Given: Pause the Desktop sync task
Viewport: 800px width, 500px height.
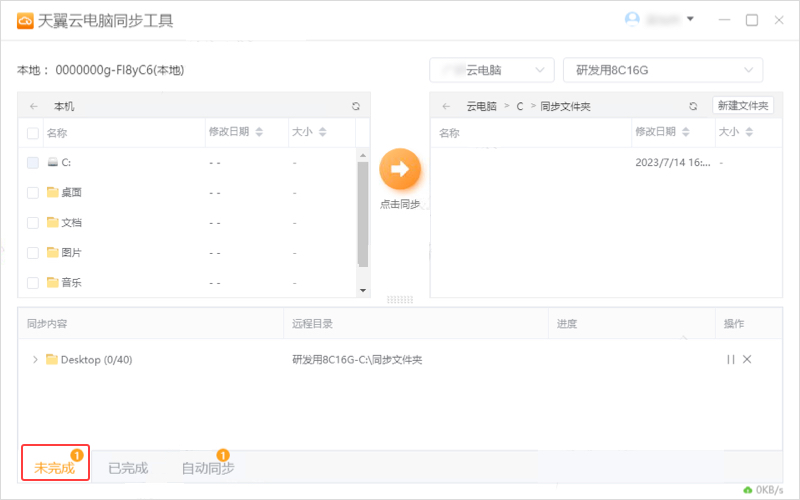Looking at the screenshot, I should pos(731,359).
